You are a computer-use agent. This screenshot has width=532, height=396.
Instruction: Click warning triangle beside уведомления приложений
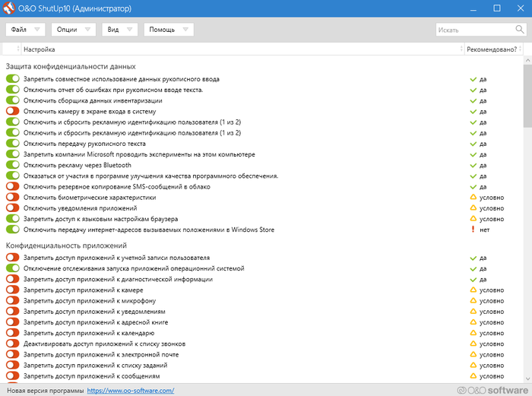pyautogui.click(x=473, y=208)
